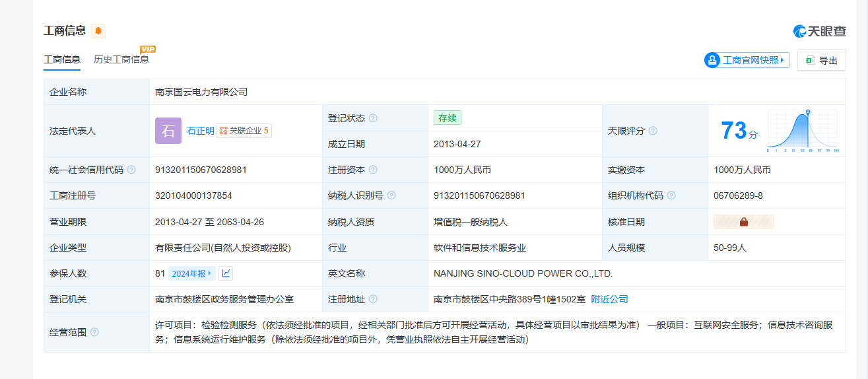Click the 附近公司 nearby companies link
The width and height of the screenshot is (868, 379).
(x=609, y=299)
